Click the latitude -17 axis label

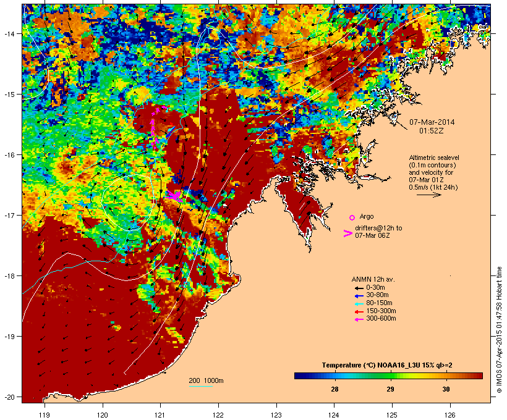coord(9,215)
